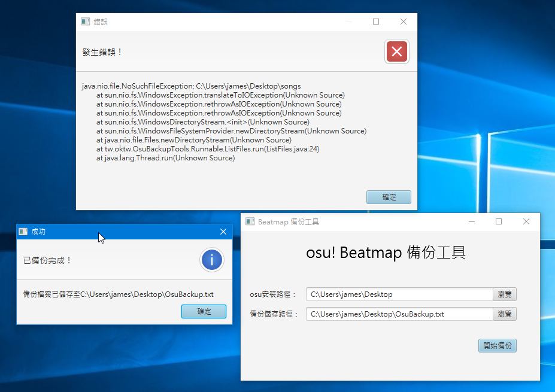Maximize the 錯誤 dialog window
This screenshot has height=392, width=555.
tap(376, 22)
